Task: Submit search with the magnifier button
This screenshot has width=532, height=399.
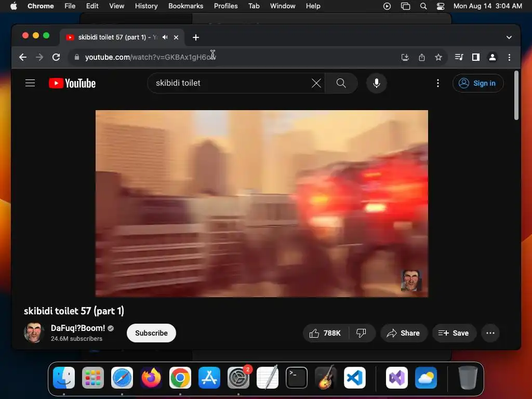Action: 341,83
